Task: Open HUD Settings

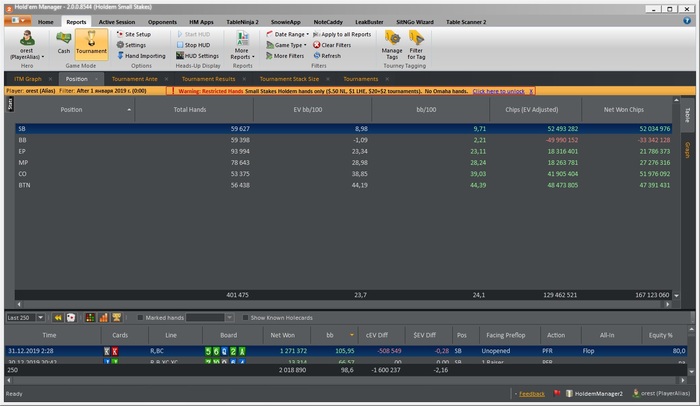Action: [x=197, y=56]
